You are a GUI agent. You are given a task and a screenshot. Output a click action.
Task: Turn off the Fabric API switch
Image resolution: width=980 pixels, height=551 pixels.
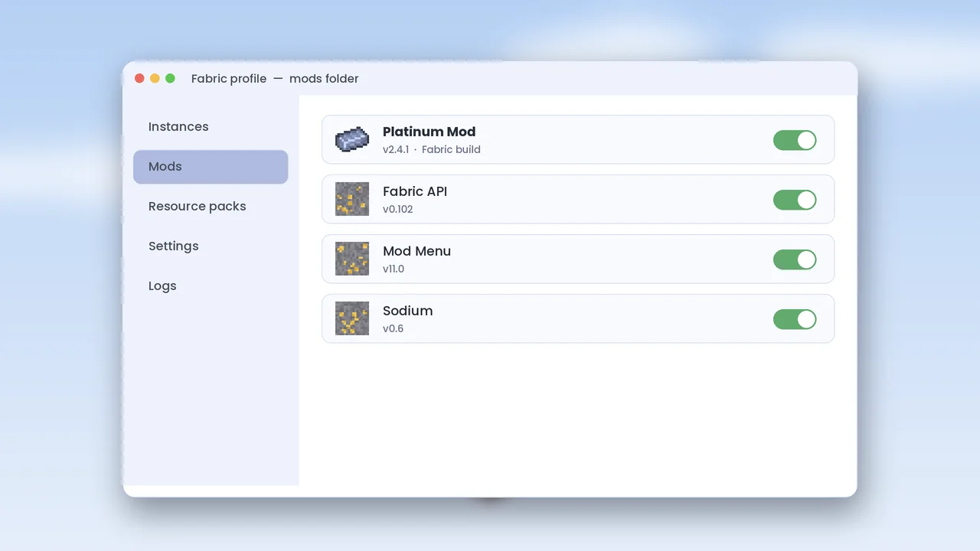(x=795, y=200)
